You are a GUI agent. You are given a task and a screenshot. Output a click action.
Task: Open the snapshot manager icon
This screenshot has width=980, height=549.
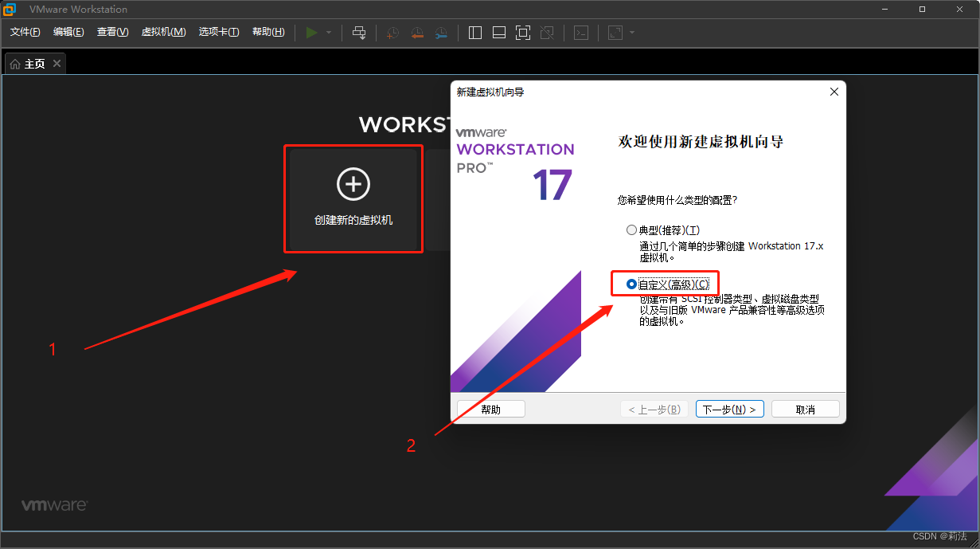[x=441, y=33]
